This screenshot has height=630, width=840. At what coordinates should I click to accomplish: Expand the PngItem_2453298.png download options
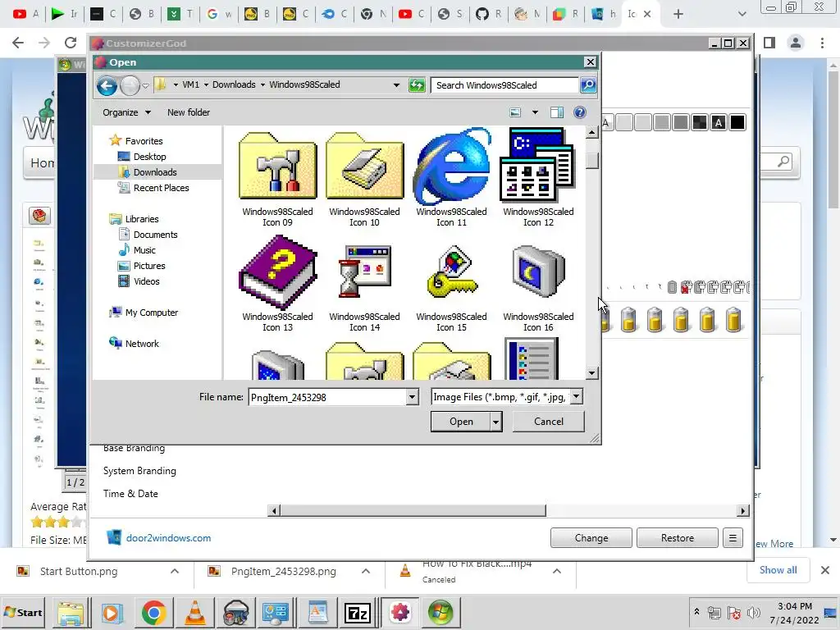[x=365, y=571]
